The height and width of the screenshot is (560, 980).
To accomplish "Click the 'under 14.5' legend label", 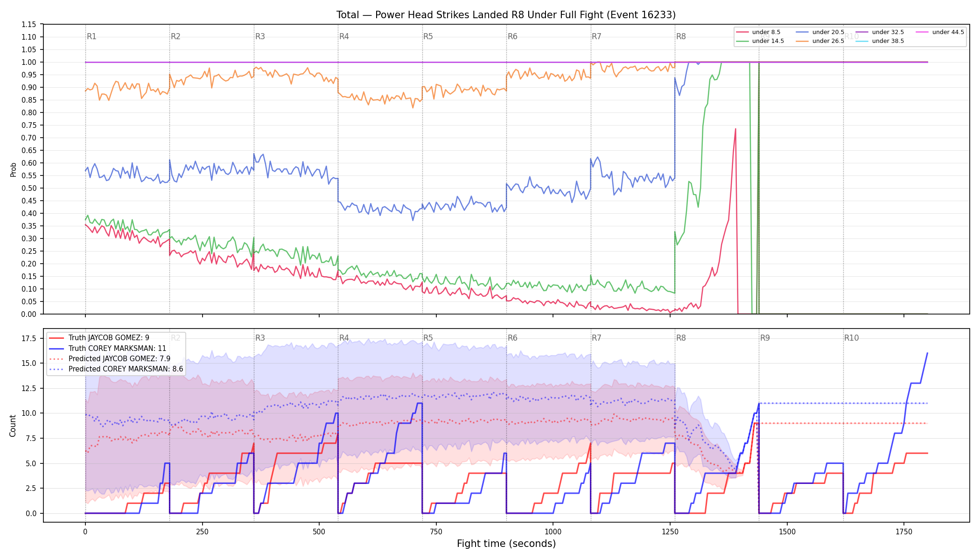I will (x=768, y=41).
